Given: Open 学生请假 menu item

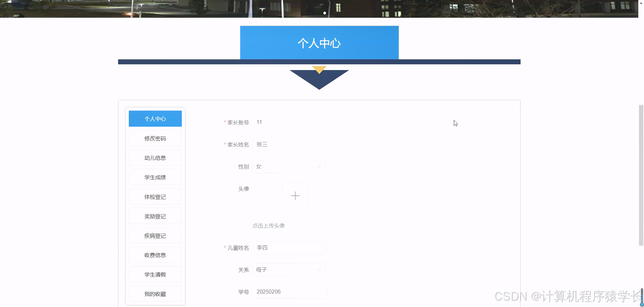Looking at the screenshot, I should point(155,274).
